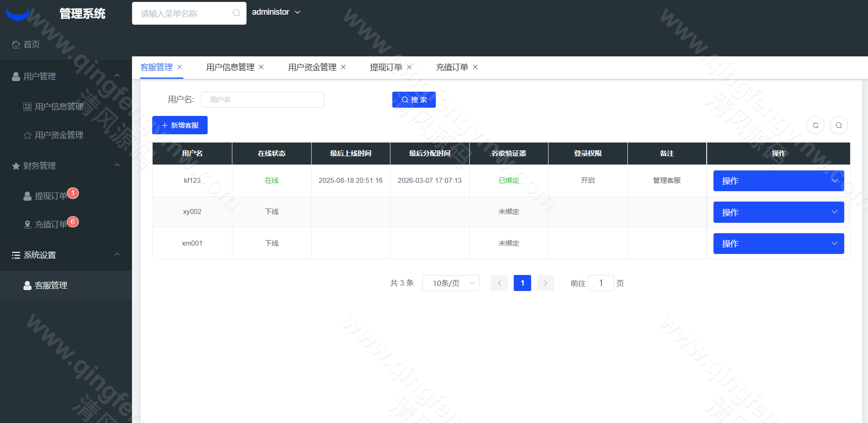The height and width of the screenshot is (423, 868).
Task: Open the 操作 dropdown for xy002
Action: [779, 212]
